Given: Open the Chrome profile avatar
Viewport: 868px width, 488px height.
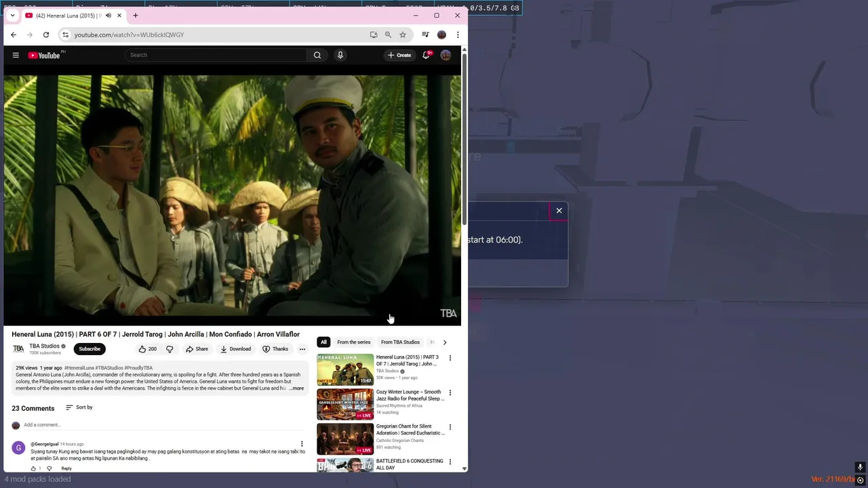Looking at the screenshot, I should 441,35.
